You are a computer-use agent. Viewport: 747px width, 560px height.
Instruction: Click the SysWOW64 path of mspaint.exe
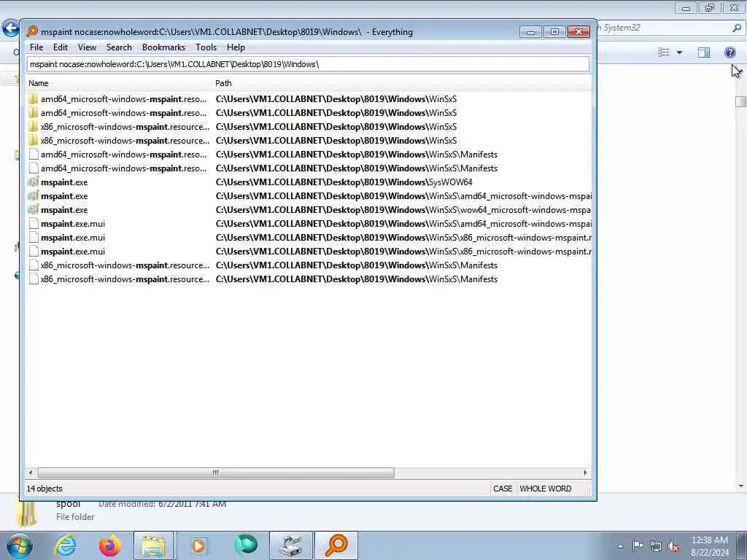344,182
